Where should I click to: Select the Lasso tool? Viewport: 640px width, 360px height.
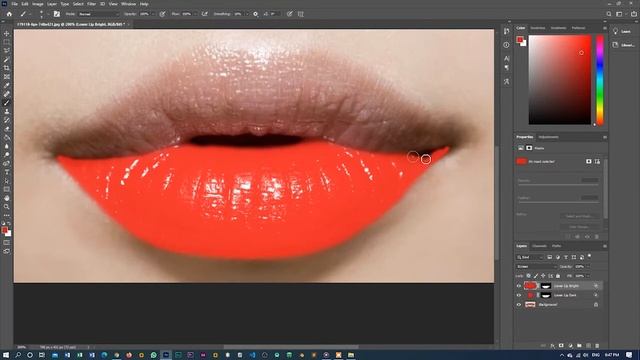pos(7,51)
